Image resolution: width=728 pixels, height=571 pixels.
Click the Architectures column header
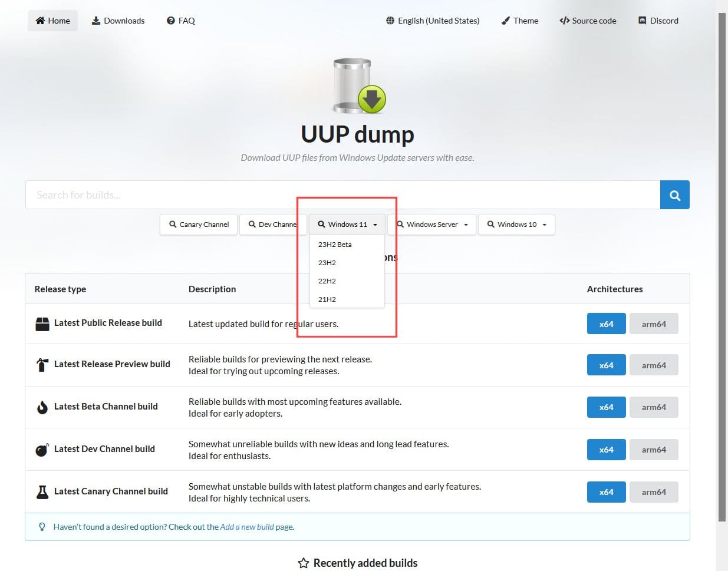[615, 289]
